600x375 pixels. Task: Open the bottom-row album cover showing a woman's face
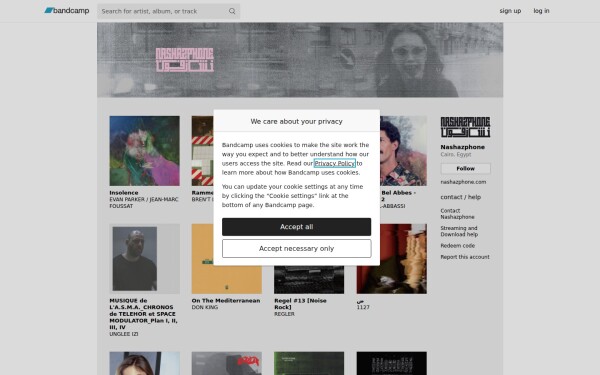click(x=144, y=363)
